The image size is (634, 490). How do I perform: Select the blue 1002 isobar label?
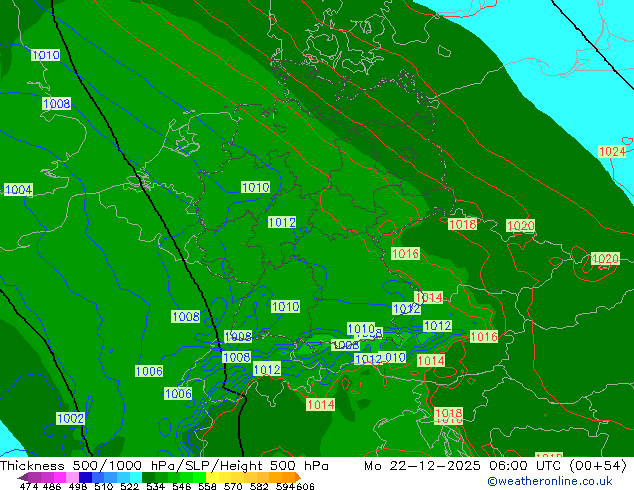pos(70,418)
